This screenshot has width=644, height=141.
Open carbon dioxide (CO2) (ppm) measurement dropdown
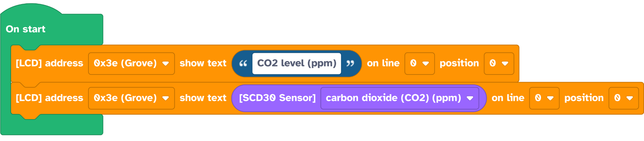coord(399,98)
